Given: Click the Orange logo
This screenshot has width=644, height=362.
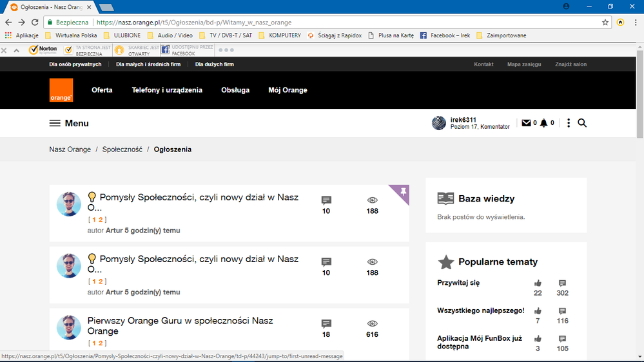Looking at the screenshot, I should click(x=61, y=90).
